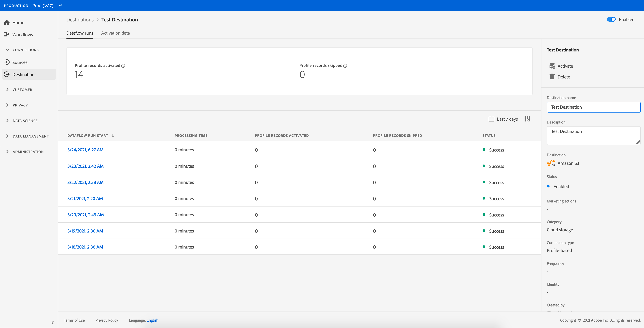644x328 pixels.
Task: Click info icon beside Profile records activated
Action: click(x=123, y=66)
